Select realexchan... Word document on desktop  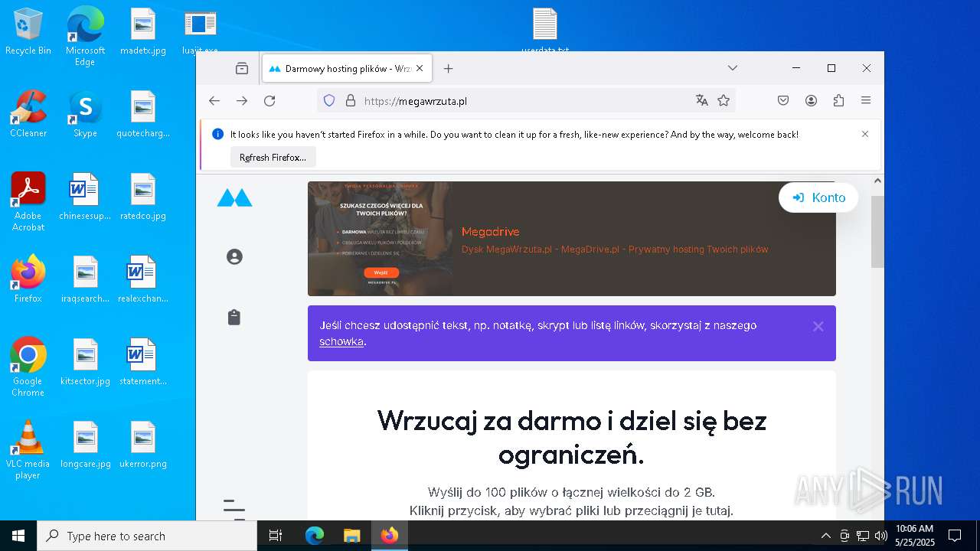143,279
